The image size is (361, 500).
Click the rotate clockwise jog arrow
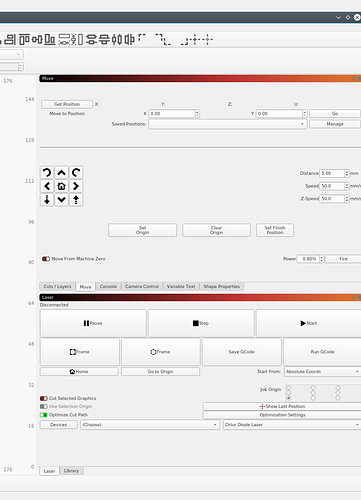(76, 173)
